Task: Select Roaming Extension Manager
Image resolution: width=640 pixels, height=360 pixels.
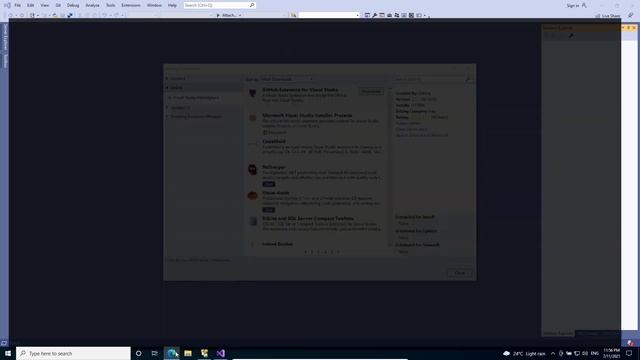Action: coord(196,117)
